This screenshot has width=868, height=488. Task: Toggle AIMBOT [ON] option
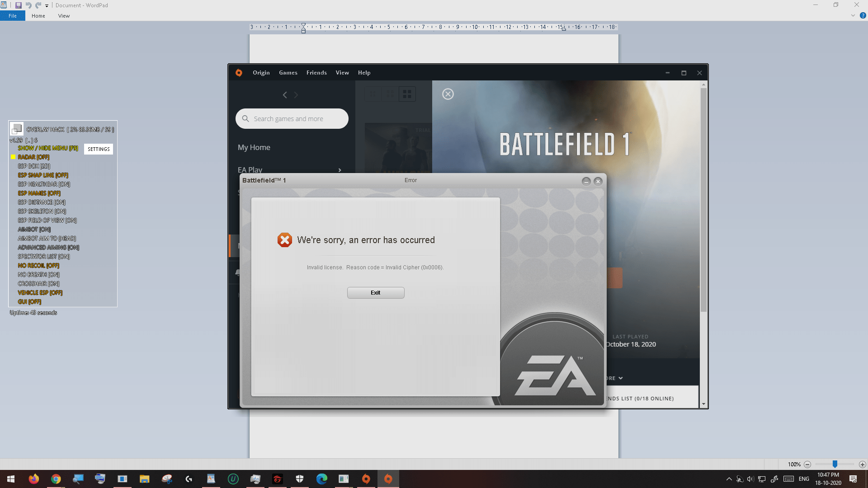pos(34,230)
